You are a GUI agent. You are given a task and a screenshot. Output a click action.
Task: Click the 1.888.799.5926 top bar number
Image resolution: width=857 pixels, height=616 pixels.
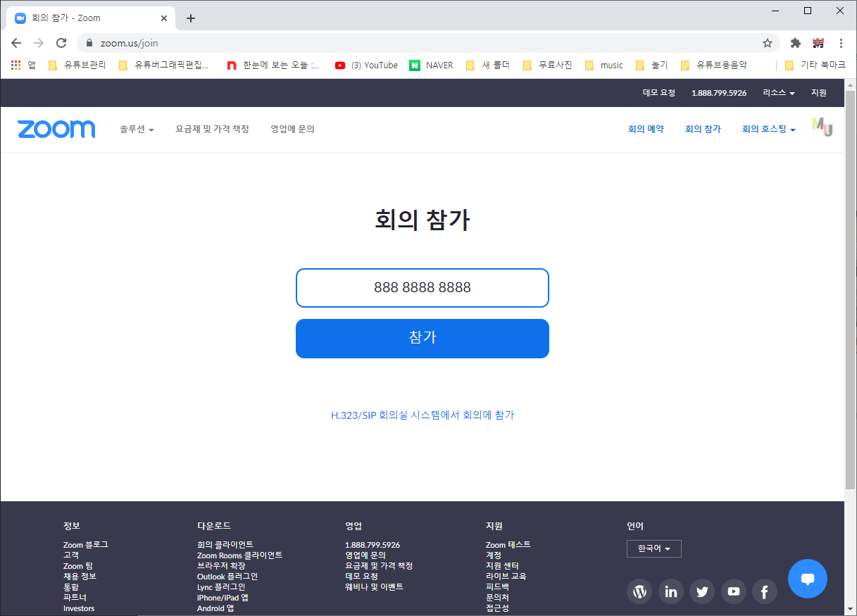click(719, 93)
